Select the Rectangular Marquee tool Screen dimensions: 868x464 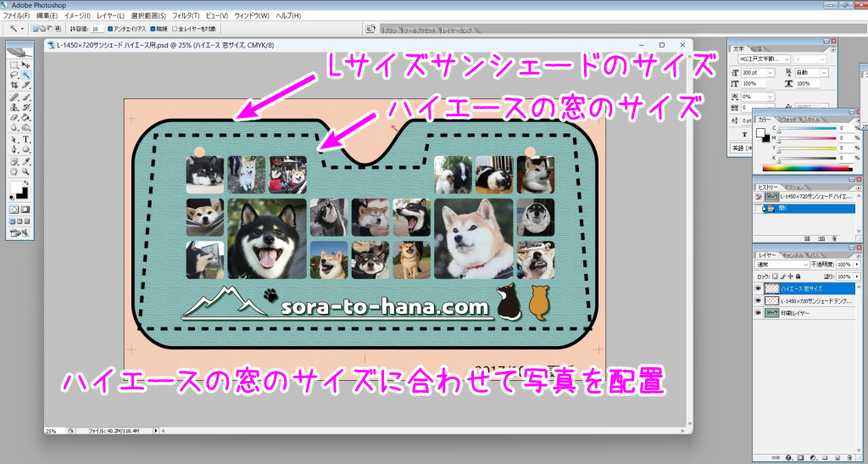pos(14,64)
